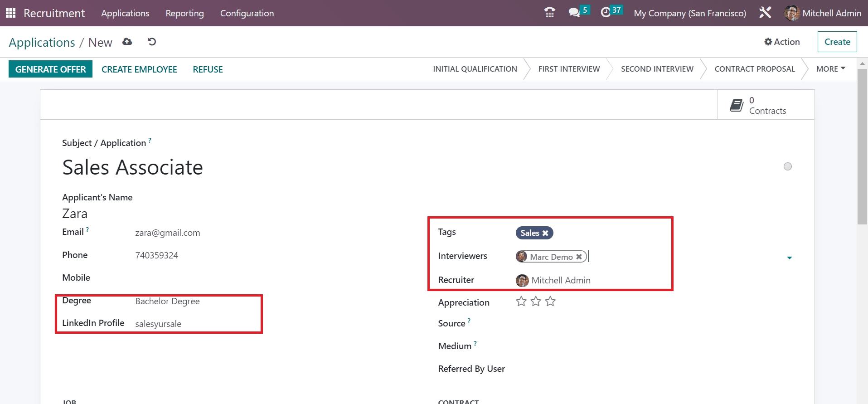Expand the MORE stages dropdown
This screenshot has height=404, width=868.
pos(830,69)
